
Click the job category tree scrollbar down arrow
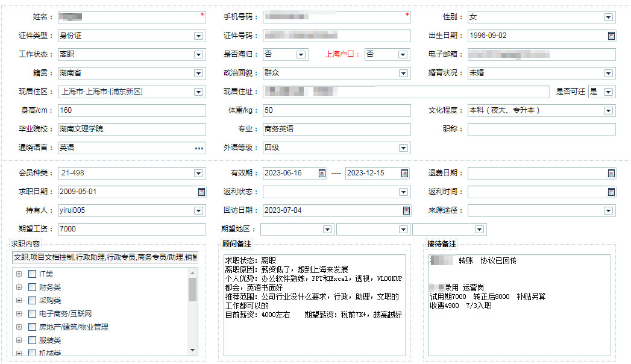192,350
